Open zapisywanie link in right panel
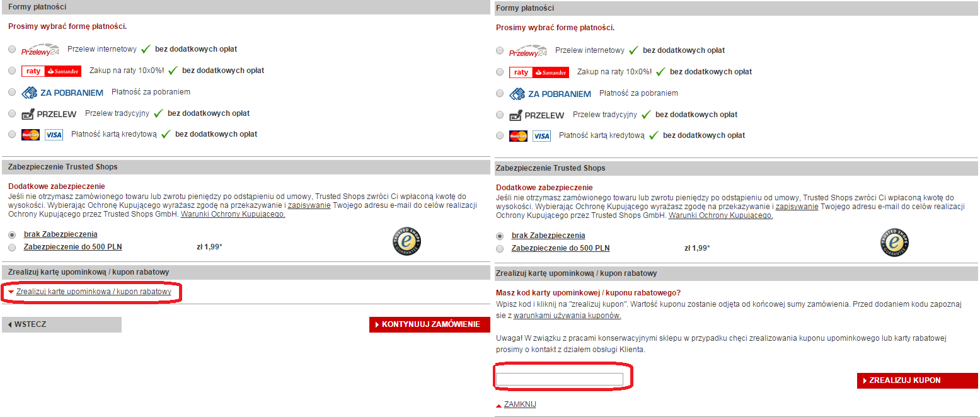The width and height of the screenshot is (980, 417). 797,207
